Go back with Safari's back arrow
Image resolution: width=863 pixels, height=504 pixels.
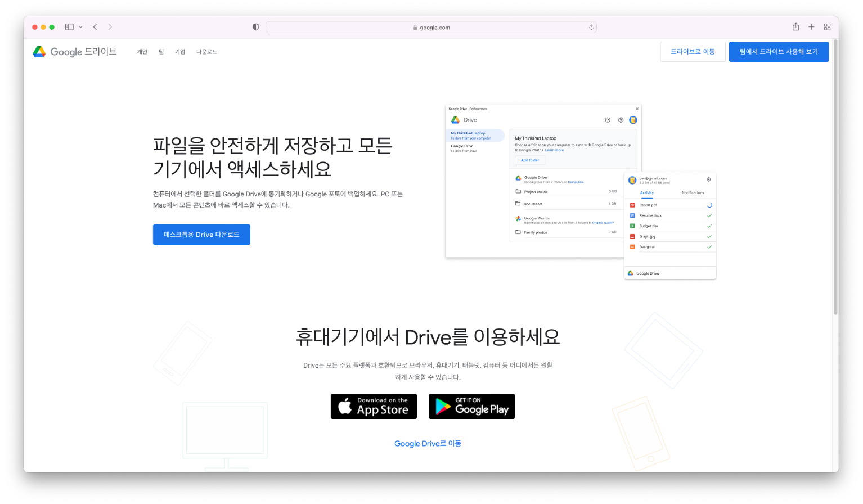95,27
